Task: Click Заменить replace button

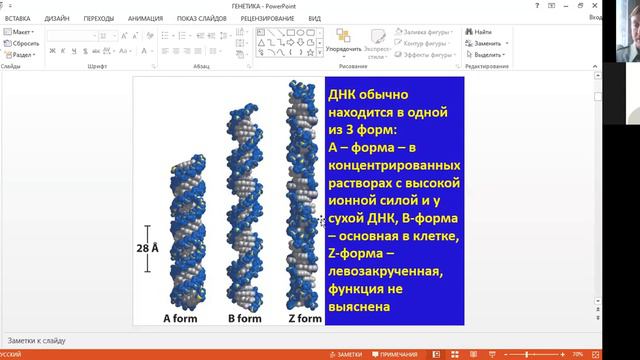Action: pyautogui.click(x=487, y=43)
